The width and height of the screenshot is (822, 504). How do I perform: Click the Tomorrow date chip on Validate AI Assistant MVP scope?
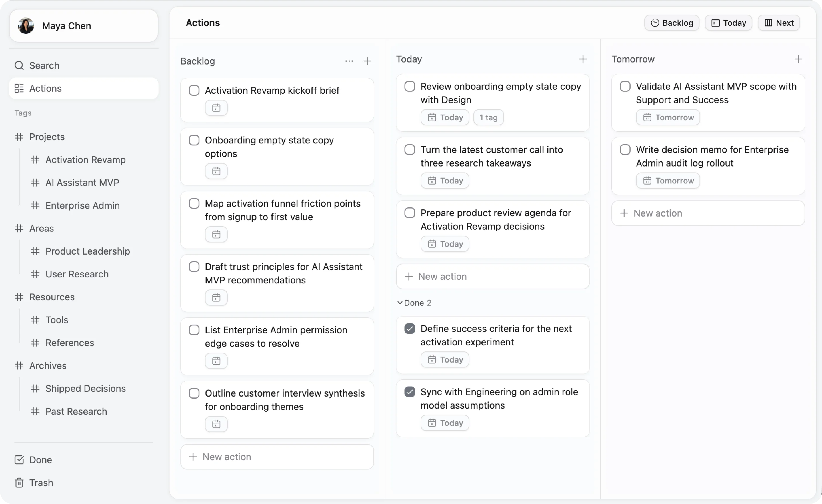[x=668, y=117]
